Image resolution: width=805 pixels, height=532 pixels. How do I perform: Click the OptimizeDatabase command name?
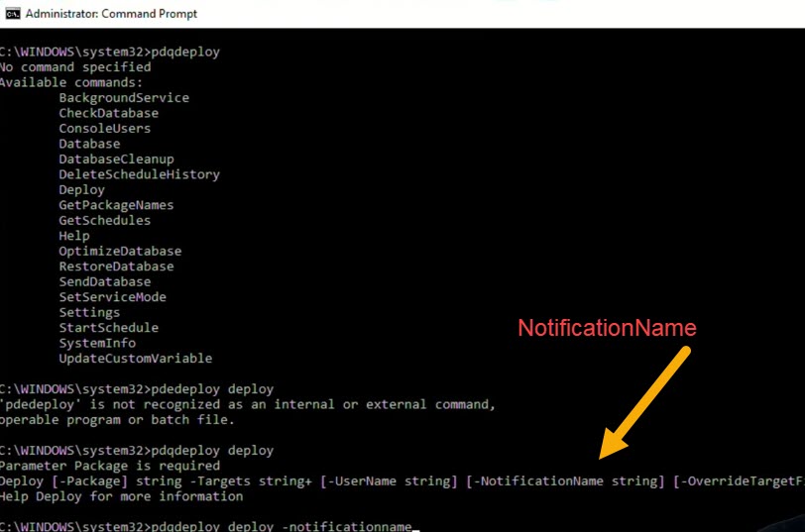click(120, 252)
